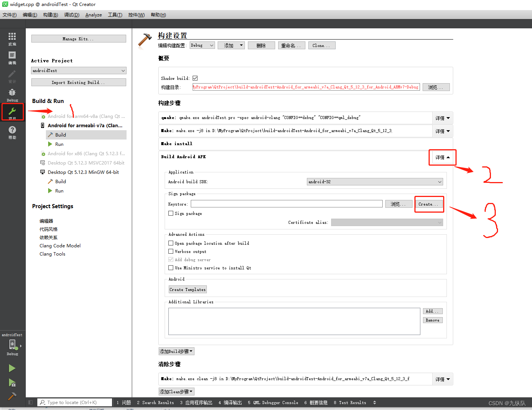The height and width of the screenshot is (410, 532).
Task: Add an additional library
Action: coord(433,311)
